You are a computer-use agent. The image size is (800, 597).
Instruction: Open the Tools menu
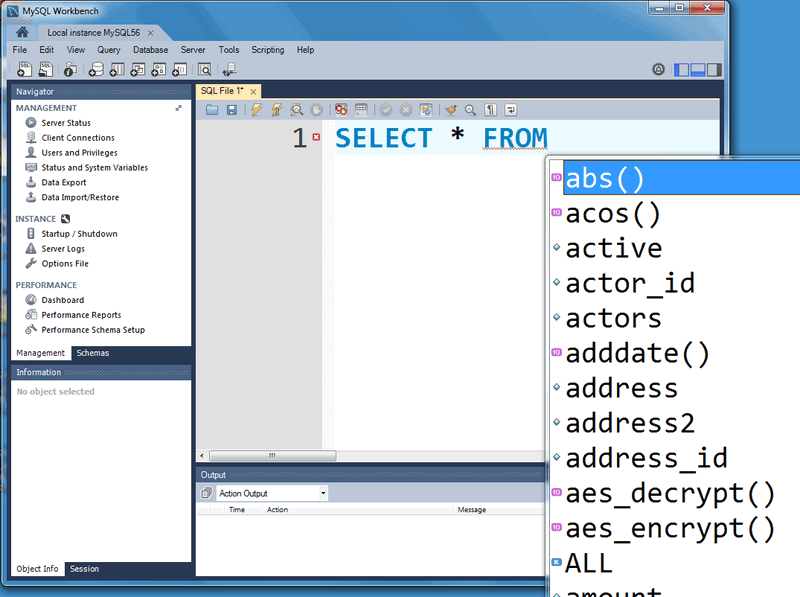[229, 49]
